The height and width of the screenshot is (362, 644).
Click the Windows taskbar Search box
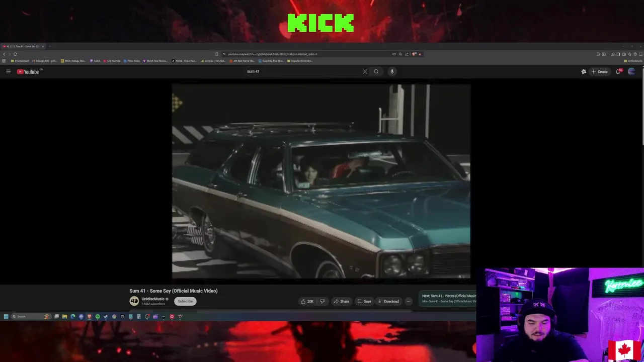(31, 316)
